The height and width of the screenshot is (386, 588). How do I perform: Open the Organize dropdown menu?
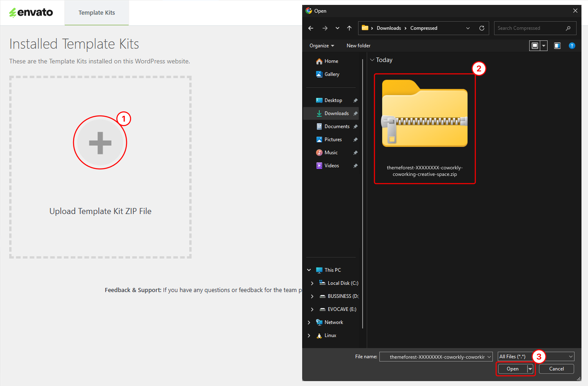click(322, 46)
